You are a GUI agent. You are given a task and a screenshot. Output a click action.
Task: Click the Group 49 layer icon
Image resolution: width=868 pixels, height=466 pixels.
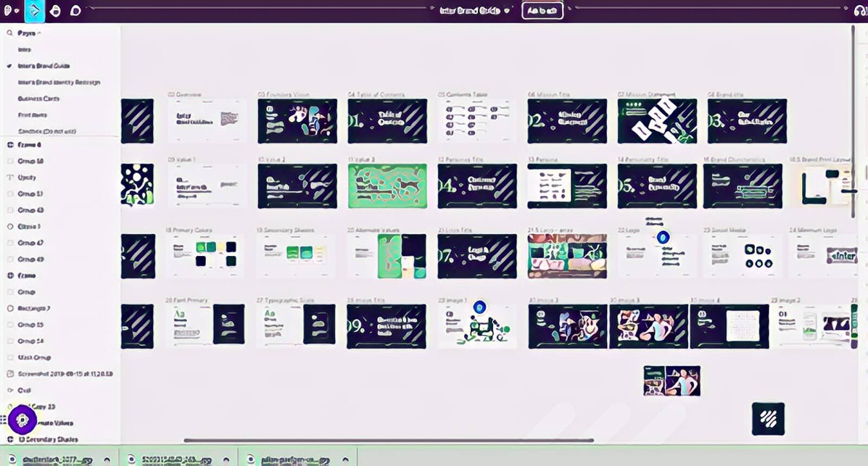pyautogui.click(x=10, y=259)
